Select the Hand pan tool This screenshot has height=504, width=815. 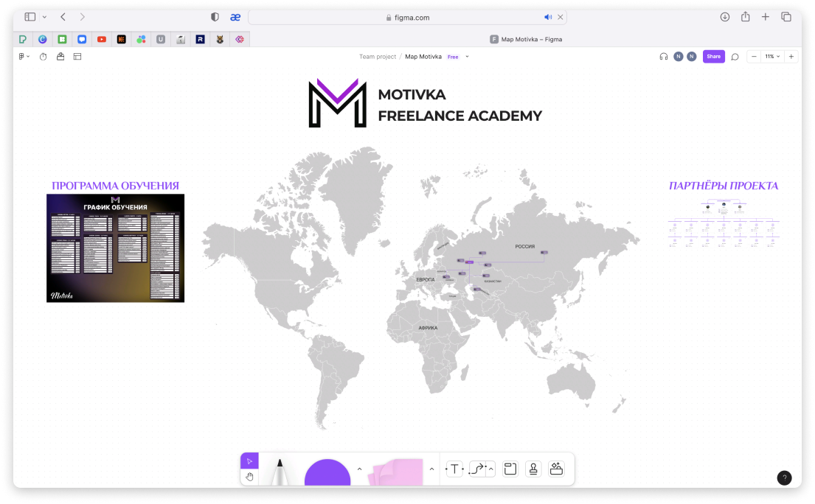coord(249,477)
